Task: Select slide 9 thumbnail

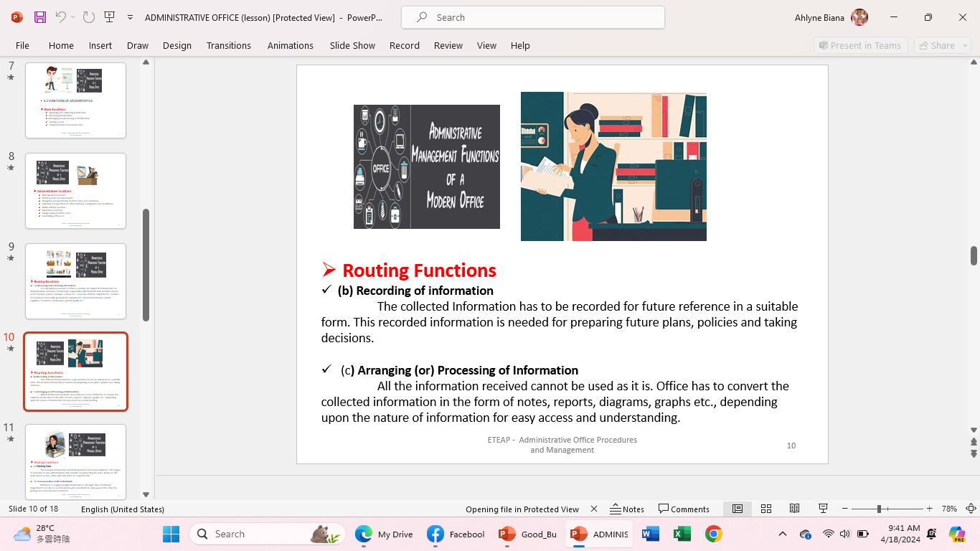Action: pyautogui.click(x=75, y=281)
